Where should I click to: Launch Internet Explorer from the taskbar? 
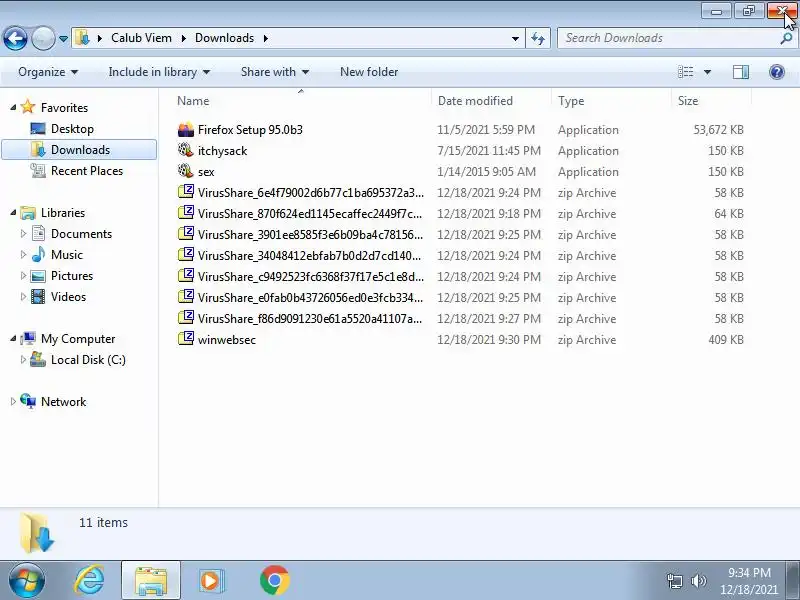coord(89,581)
